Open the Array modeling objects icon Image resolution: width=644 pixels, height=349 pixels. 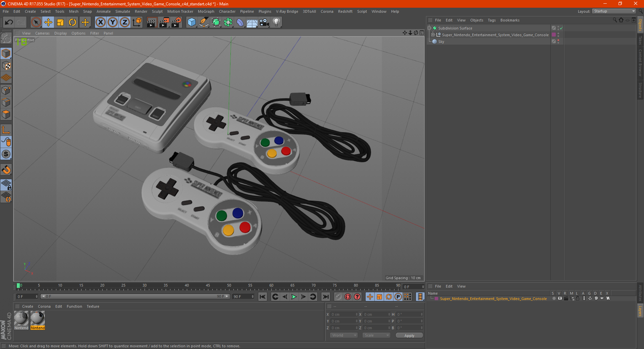click(228, 22)
